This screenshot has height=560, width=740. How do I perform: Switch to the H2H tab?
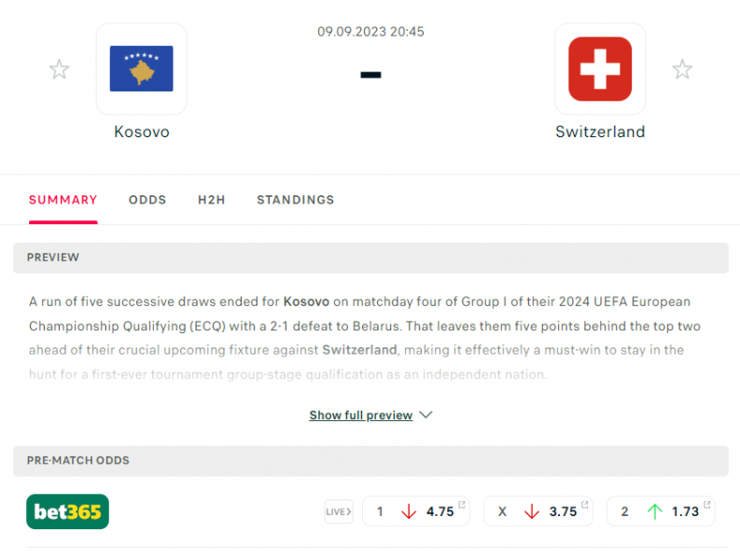point(212,200)
